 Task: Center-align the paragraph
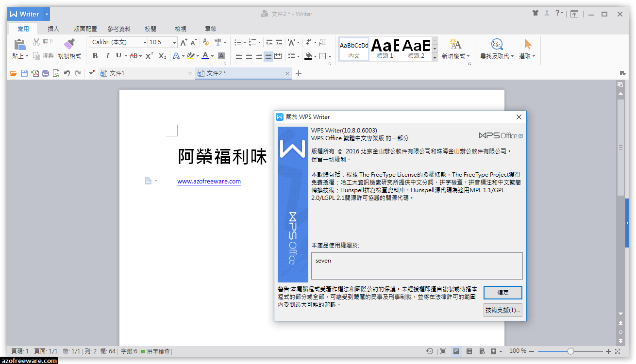249,56
